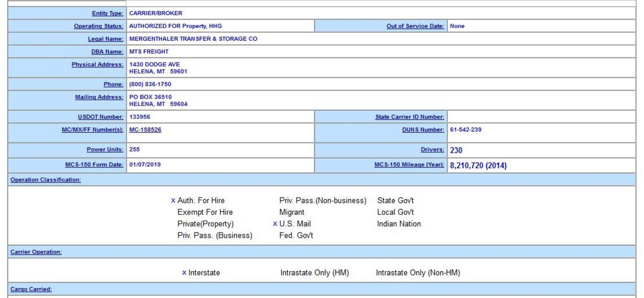Image resolution: width=644 pixels, height=298 pixels.
Task: Click the DBA Name label link
Action: pyautogui.click(x=107, y=51)
